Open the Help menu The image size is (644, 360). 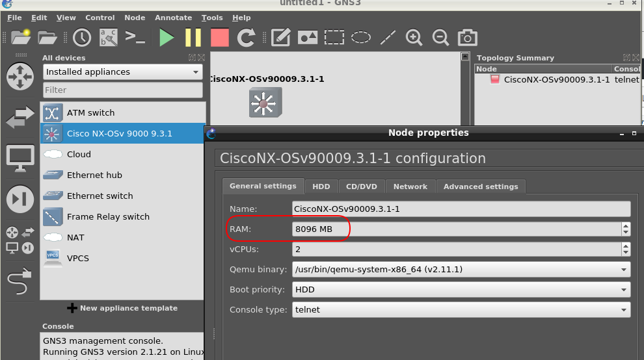point(241,18)
